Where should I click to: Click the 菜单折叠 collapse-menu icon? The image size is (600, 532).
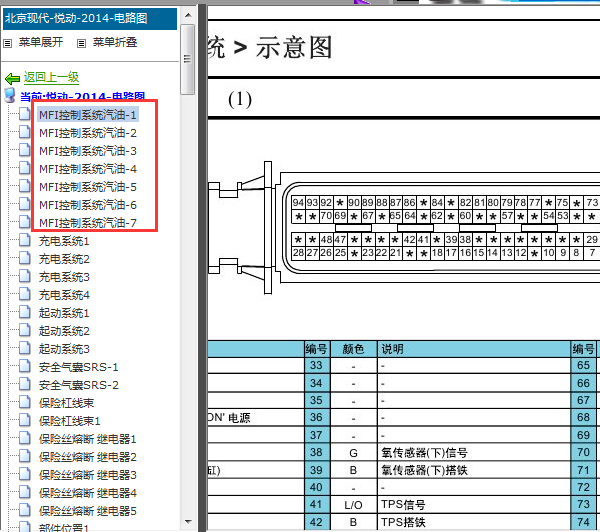[x=81, y=43]
